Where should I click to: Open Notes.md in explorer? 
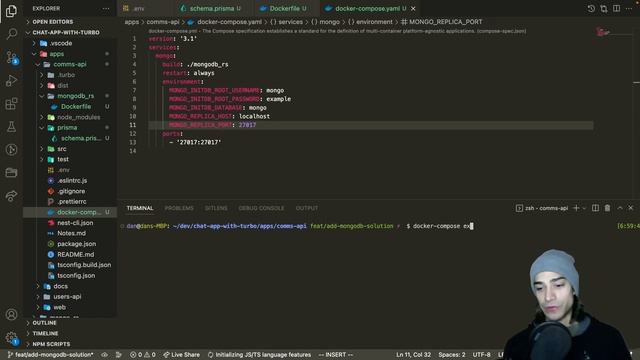pos(71,233)
